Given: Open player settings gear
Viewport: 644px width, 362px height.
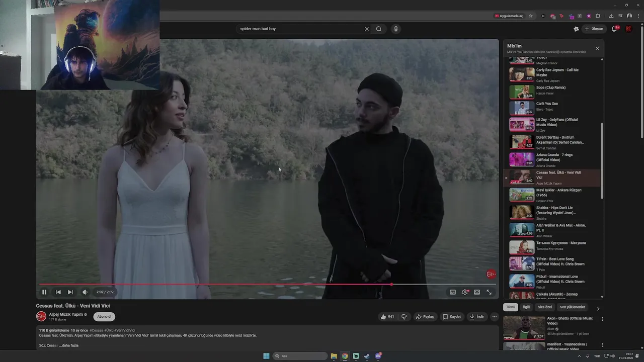Looking at the screenshot, I should click(465, 292).
